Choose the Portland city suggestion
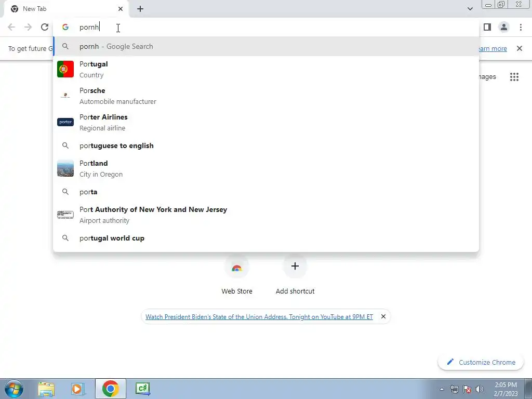Screen dimensions: 532x399 coord(266,169)
